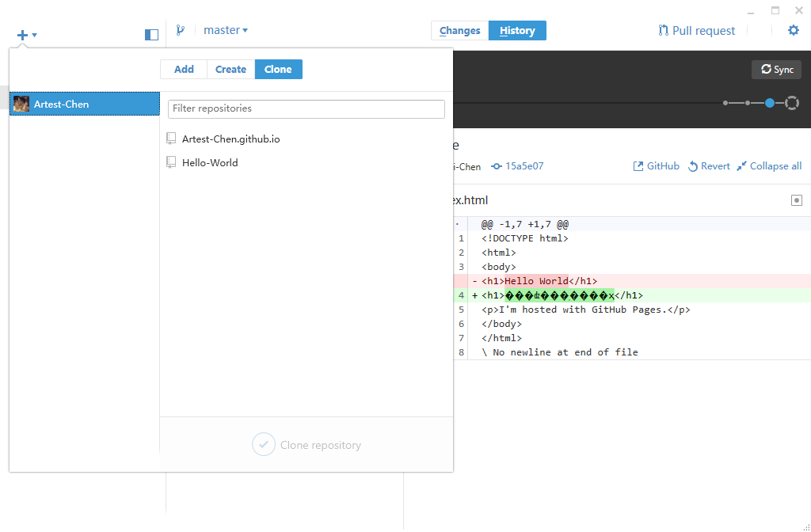Select the Add tab
This screenshot has width=811, height=532.
coord(184,70)
